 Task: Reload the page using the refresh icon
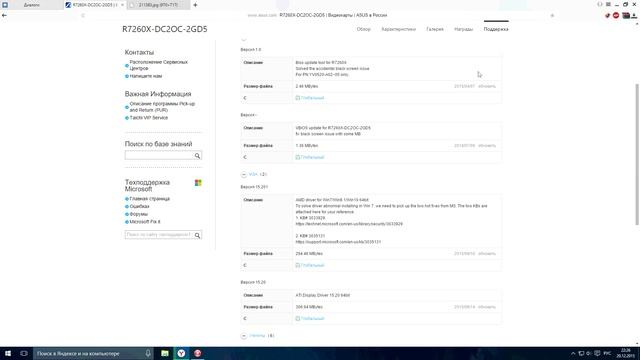click(83, 15)
